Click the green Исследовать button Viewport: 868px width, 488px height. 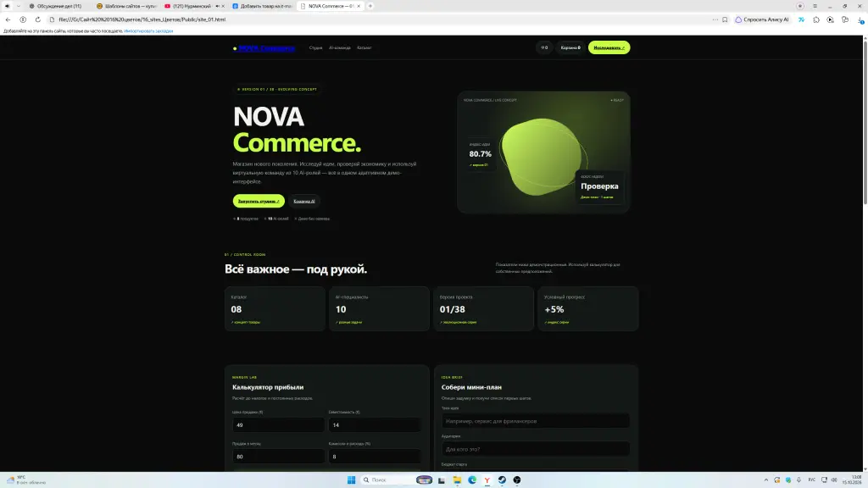[609, 47]
